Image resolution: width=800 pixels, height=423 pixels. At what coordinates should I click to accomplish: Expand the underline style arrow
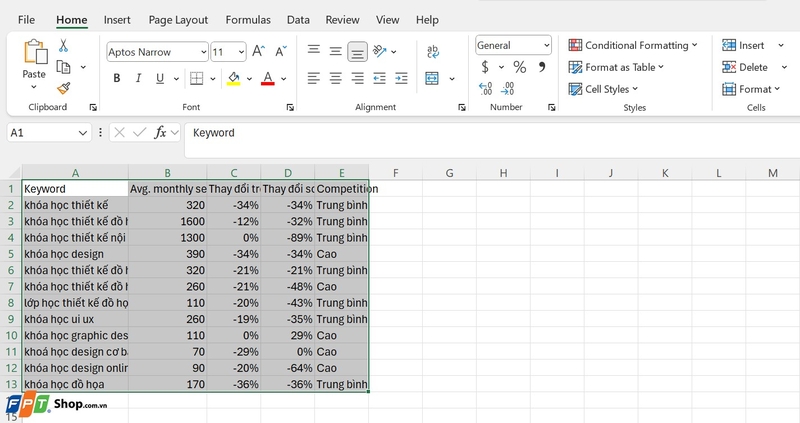pos(176,79)
